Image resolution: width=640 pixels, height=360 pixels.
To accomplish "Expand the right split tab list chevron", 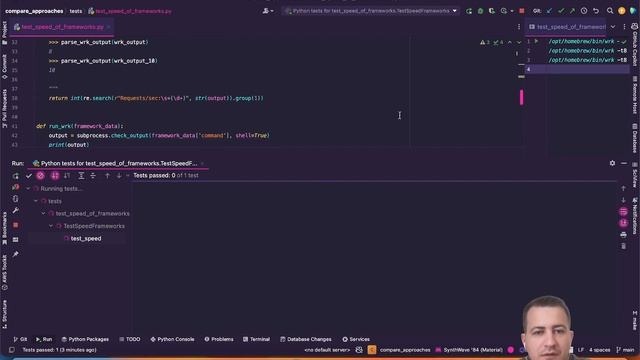I will pyautogui.click(x=613, y=27).
